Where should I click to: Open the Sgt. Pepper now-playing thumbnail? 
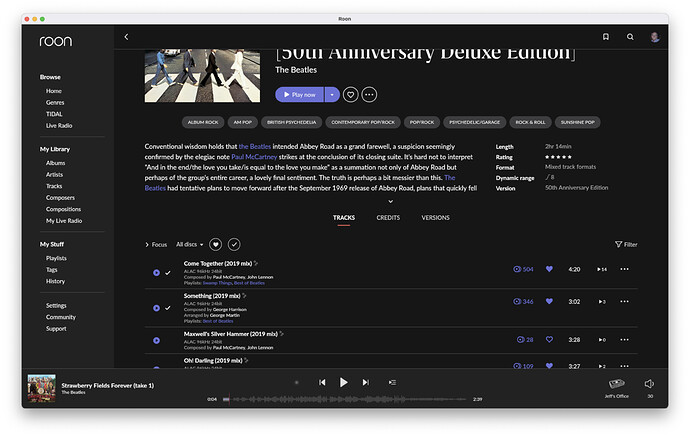[x=41, y=388]
